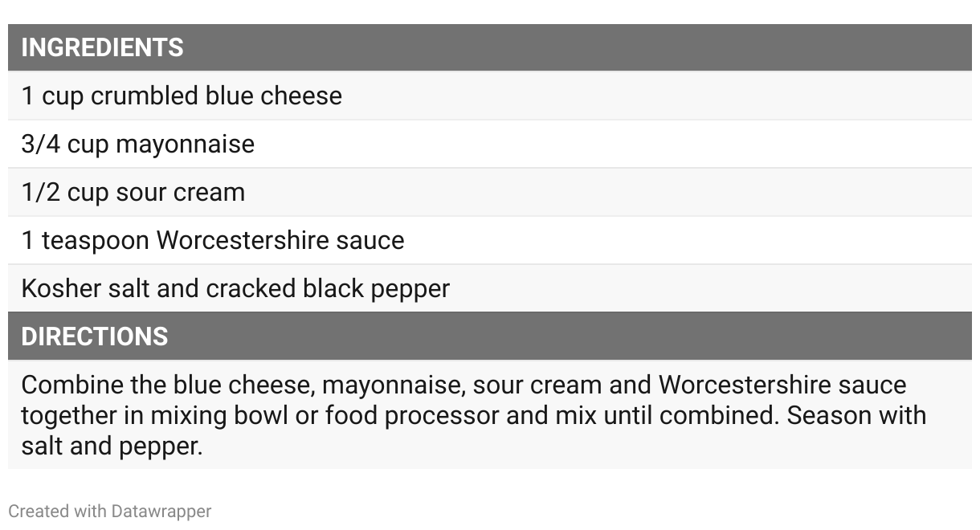Click 'Worcestershire sauce' in the directions paragraph

782,385
